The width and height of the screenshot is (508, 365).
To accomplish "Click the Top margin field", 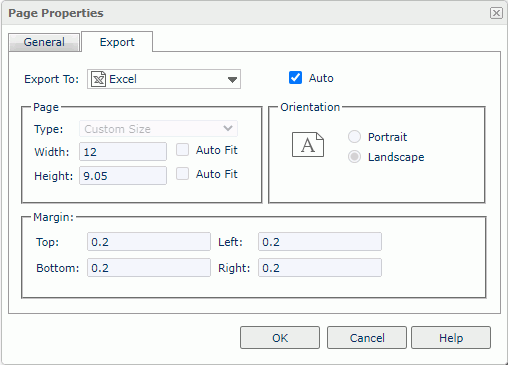I will click(x=149, y=242).
